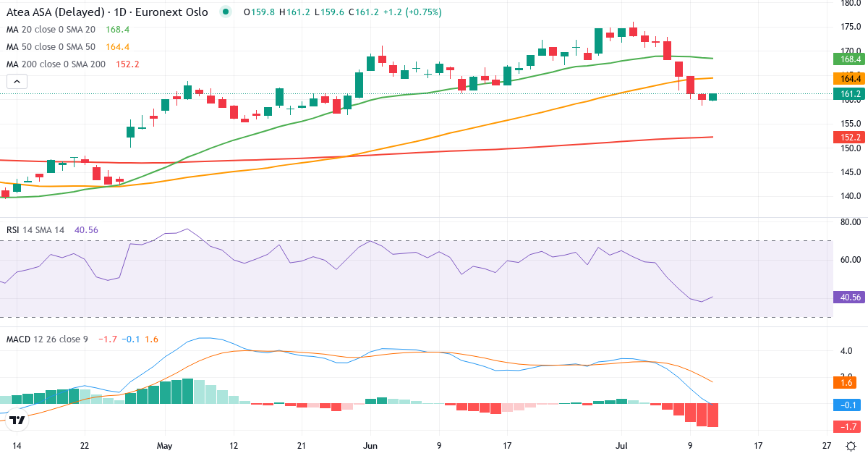Click the Jun date on time axis
Image resolution: width=868 pixels, height=456 pixels.
coord(371,444)
